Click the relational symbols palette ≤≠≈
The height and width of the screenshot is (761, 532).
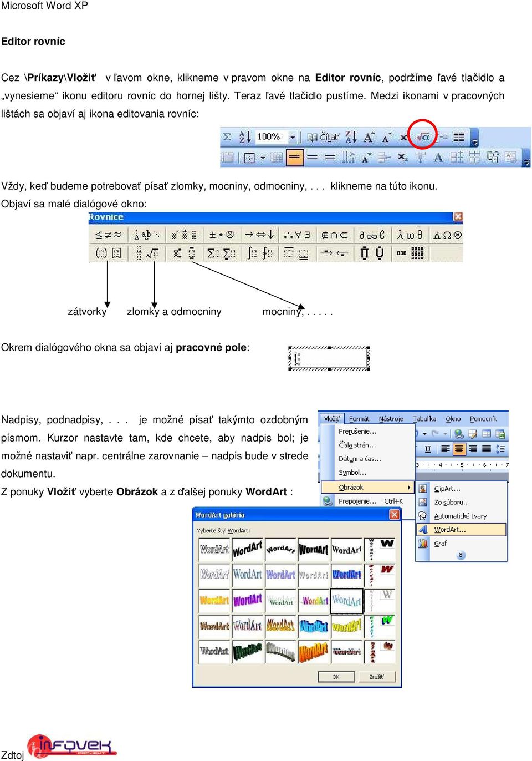[x=108, y=235]
